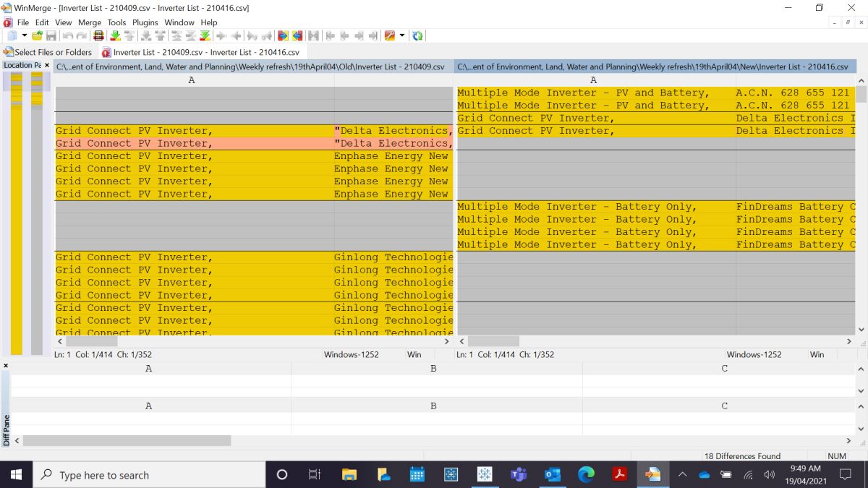Open the New document dropdown arrow
The height and width of the screenshot is (488, 868).
tap(24, 35)
